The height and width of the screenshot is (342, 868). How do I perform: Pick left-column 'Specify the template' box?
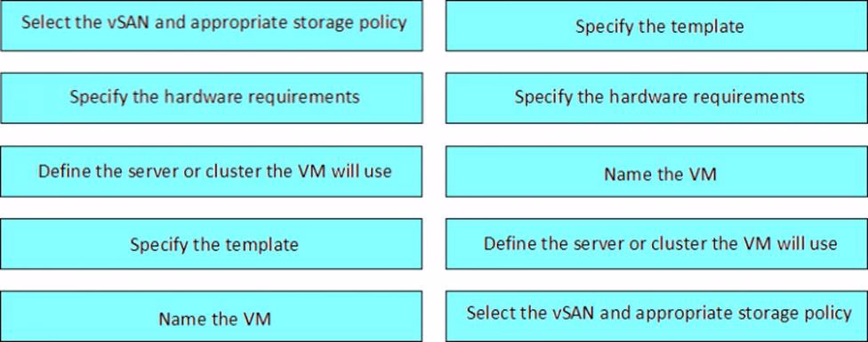[212, 244]
